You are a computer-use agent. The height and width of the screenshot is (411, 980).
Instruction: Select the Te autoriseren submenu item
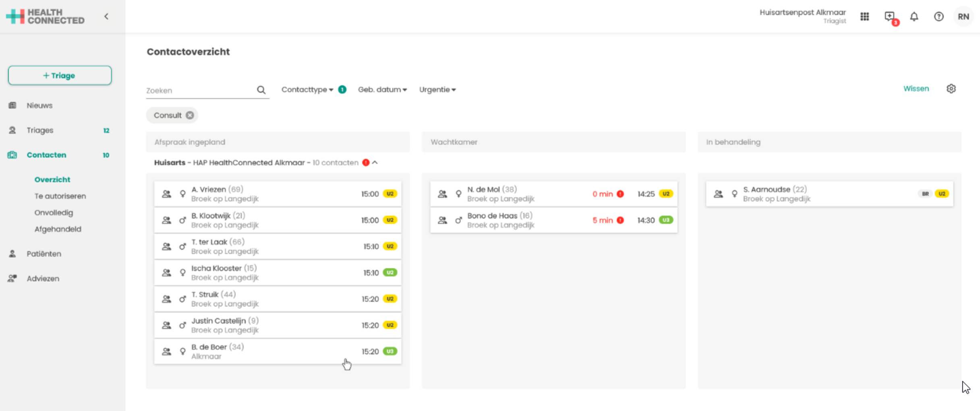[x=60, y=196]
